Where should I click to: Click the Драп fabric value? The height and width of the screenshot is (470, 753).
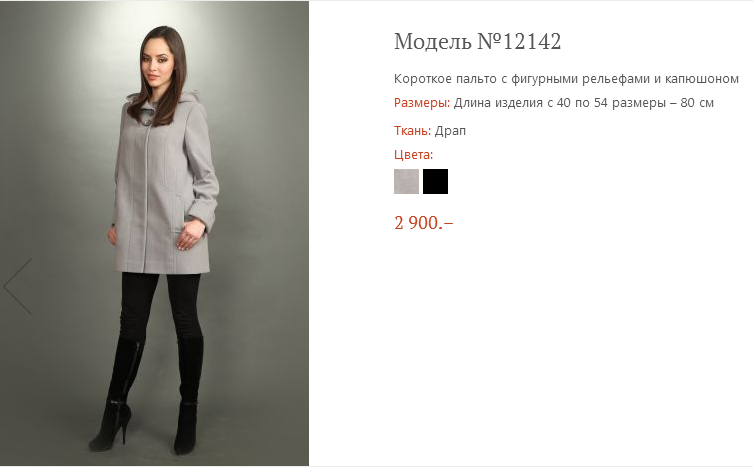(450, 131)
